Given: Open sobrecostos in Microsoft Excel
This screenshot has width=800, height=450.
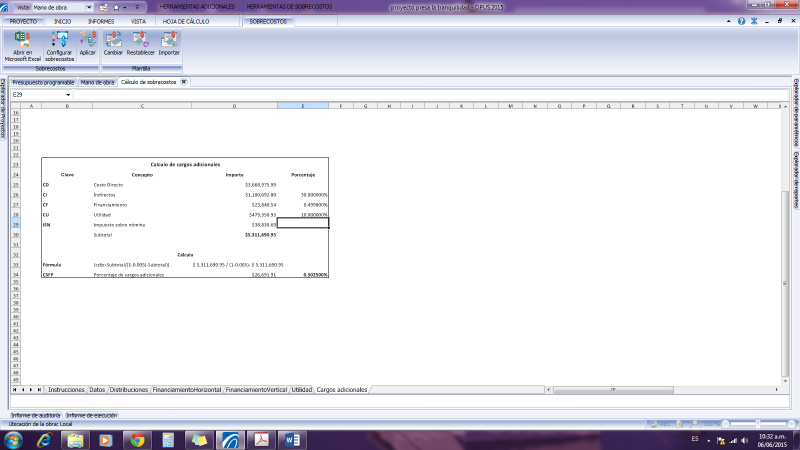Looking at the screenshot, I should (x=21, y=45).
